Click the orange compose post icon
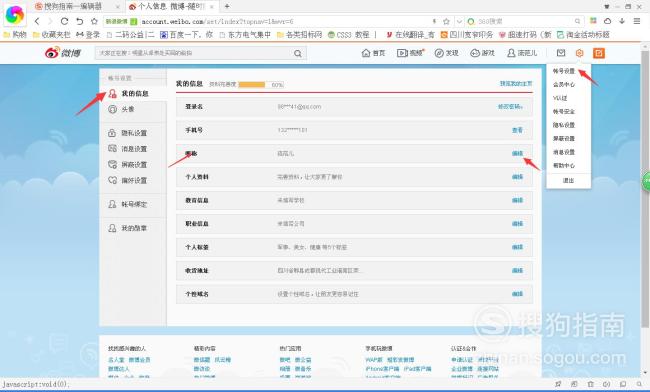This screenshot has height=392, width=650. point(599,53)
